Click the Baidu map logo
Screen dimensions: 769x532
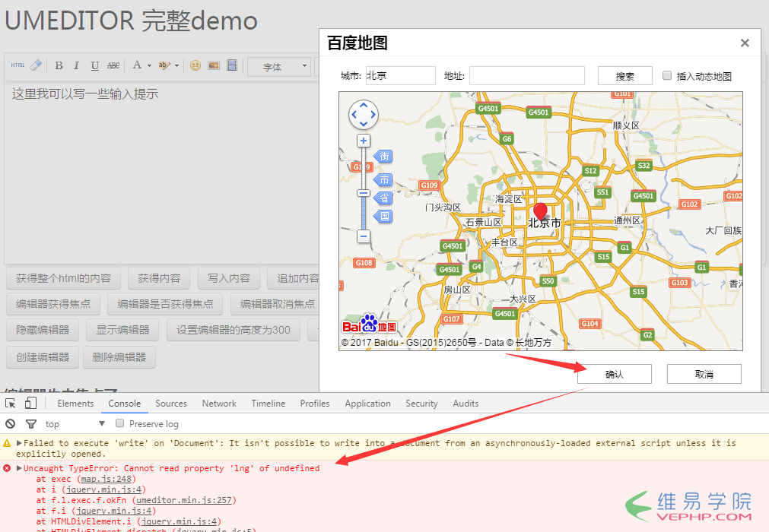(370, 325)
